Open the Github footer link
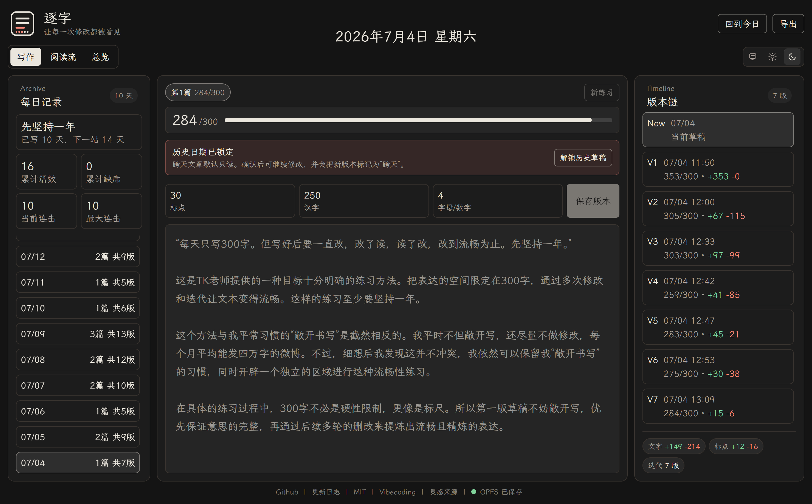The height and width of the screenshot is (504, 812). 287,492
